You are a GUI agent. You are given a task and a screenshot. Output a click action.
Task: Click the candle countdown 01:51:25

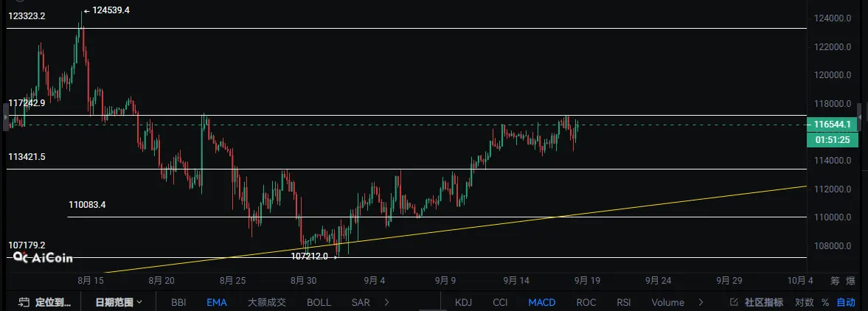tap(832, 140)
